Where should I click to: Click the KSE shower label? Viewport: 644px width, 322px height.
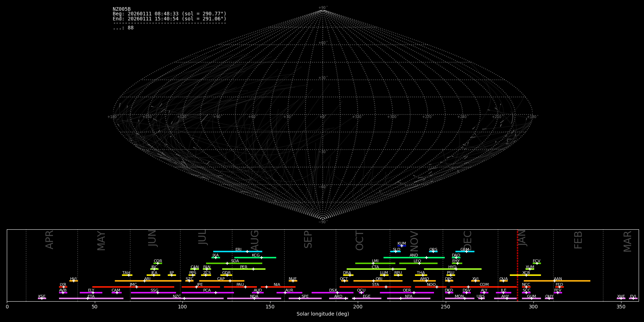[x=42, y=297]
